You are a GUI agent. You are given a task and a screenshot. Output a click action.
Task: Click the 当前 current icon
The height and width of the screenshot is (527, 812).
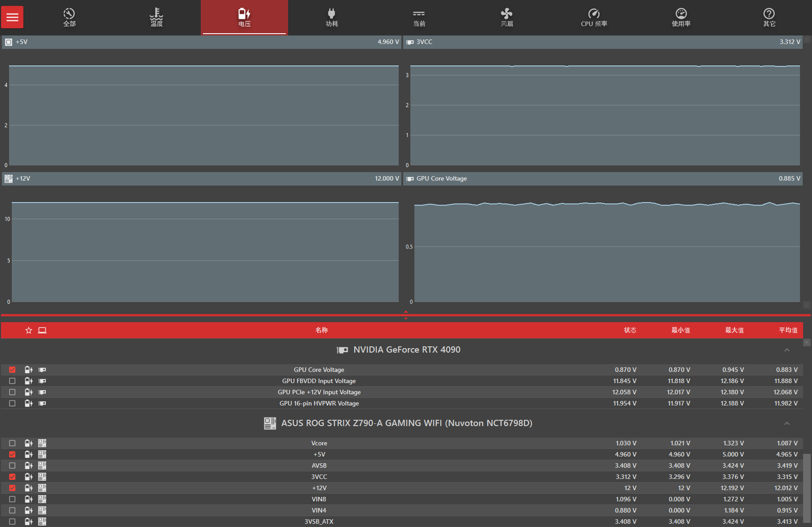pyautogui.click(x=419, y=14)
